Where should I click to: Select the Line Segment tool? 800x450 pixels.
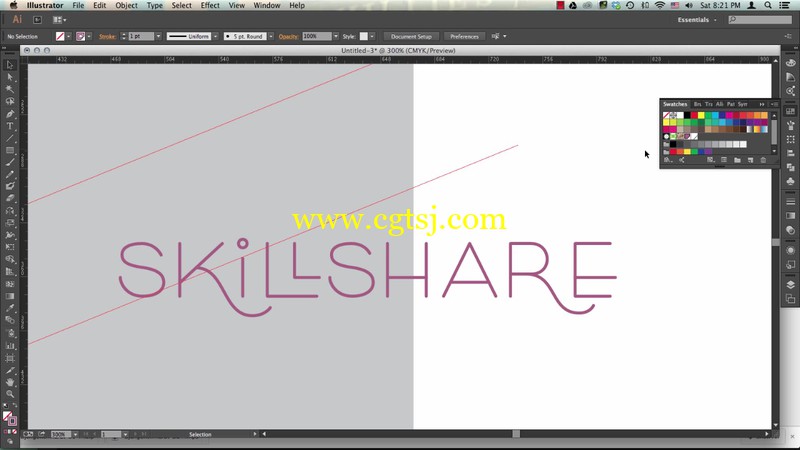(x=10, y=138)
